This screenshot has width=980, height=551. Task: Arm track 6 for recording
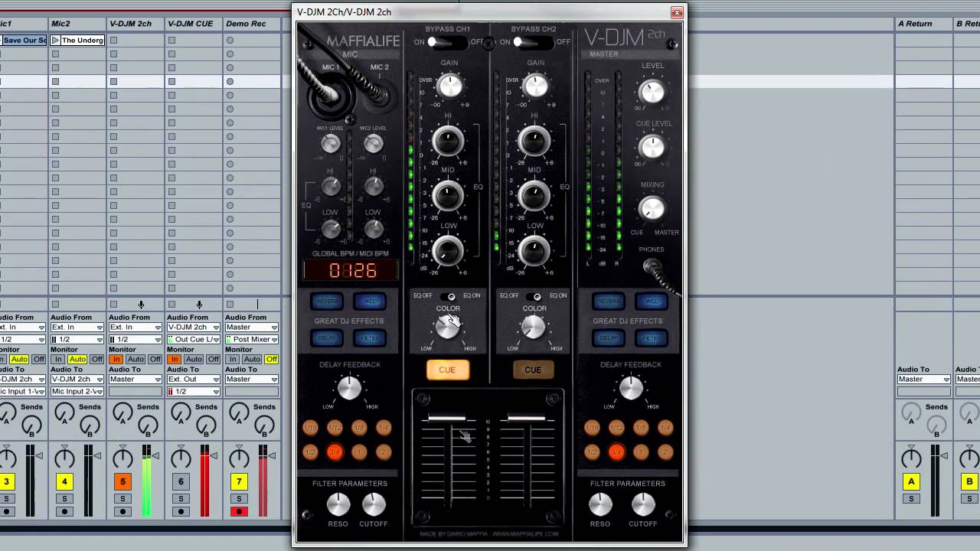click(181, 511)
